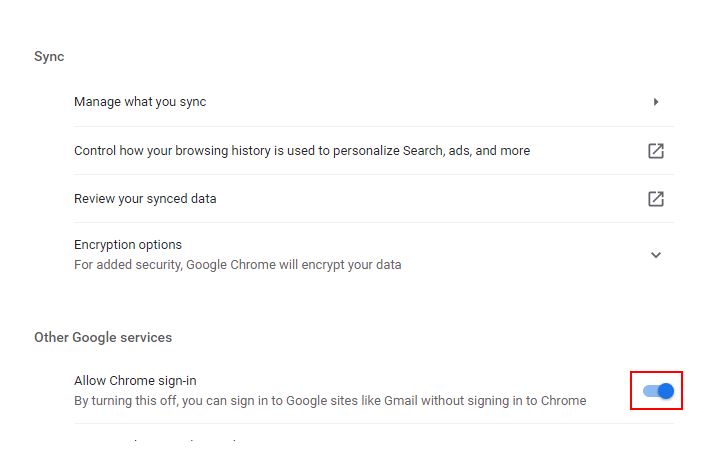This screenshot has width=717, height=472.
Task: Click the For added security encryption subtitle
Action: pos(237,265)
